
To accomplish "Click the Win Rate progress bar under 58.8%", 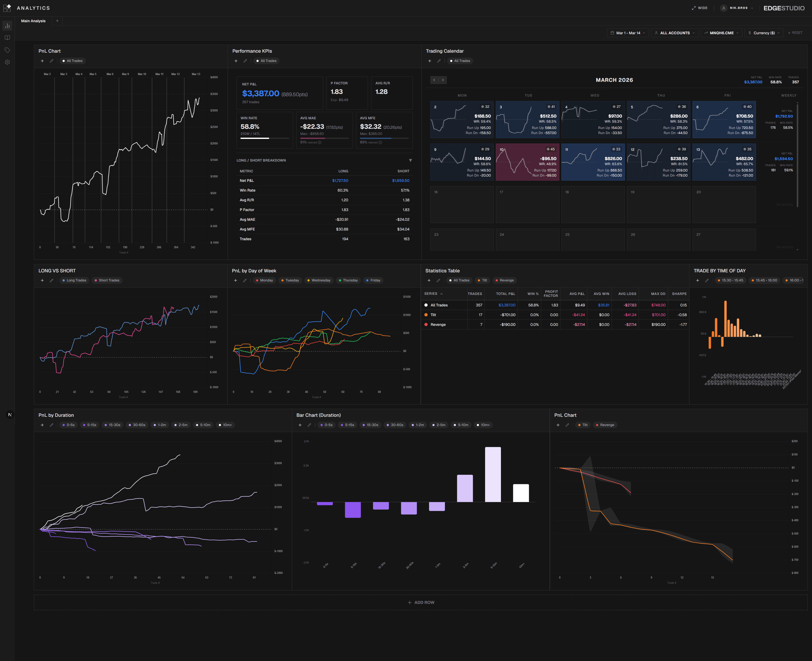I will coord(265,138).
